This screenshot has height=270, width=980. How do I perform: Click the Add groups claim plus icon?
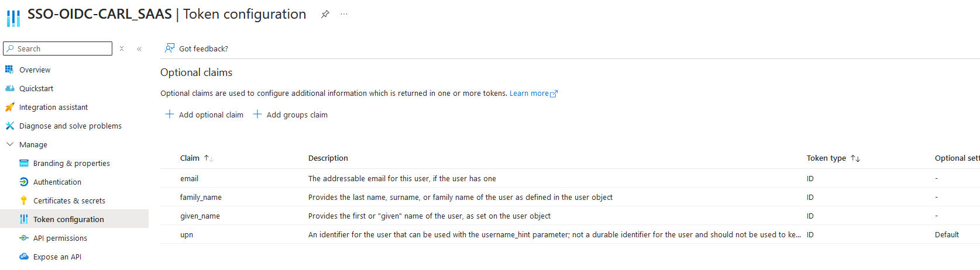[257, 114]
